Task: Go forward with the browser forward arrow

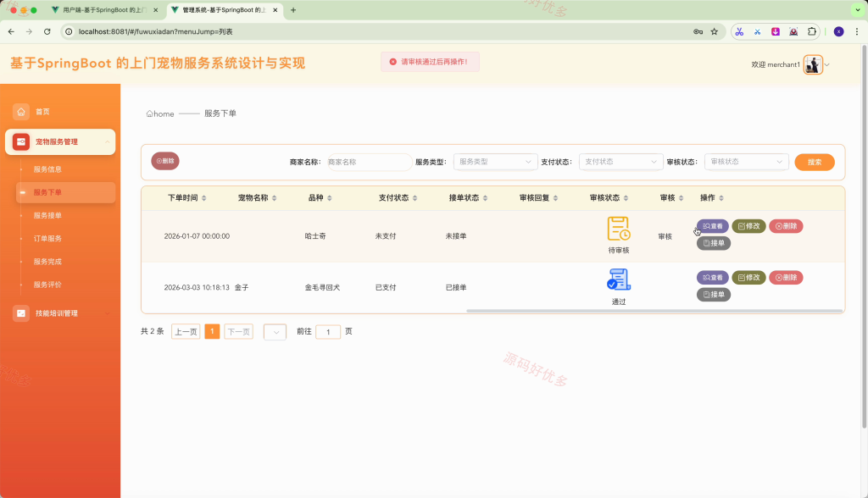Action: [x=29, y=31]
